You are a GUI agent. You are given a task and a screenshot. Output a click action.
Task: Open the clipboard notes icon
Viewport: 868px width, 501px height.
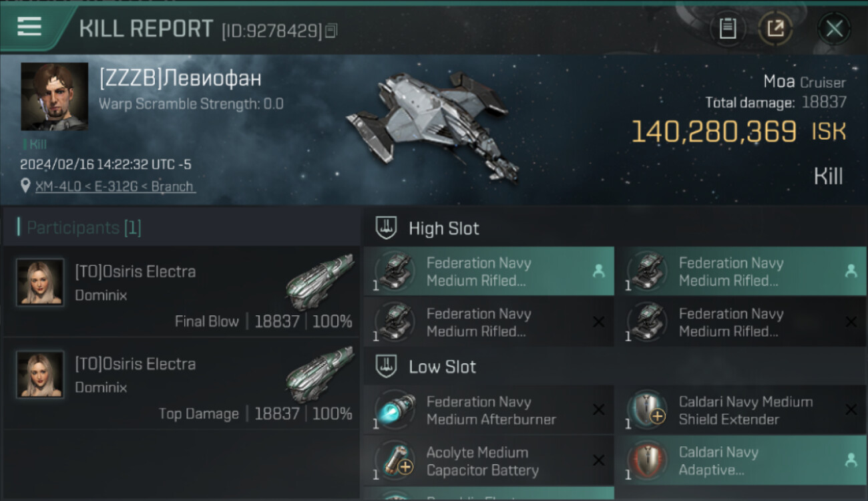[x=727, y=29]
